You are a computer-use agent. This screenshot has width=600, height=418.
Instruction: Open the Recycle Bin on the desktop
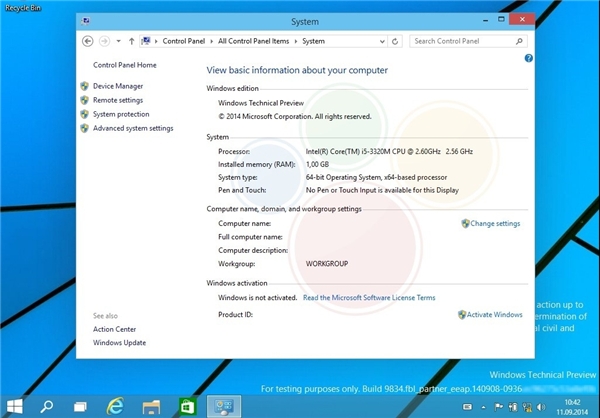pyautogui.click(x=23, y=8)
